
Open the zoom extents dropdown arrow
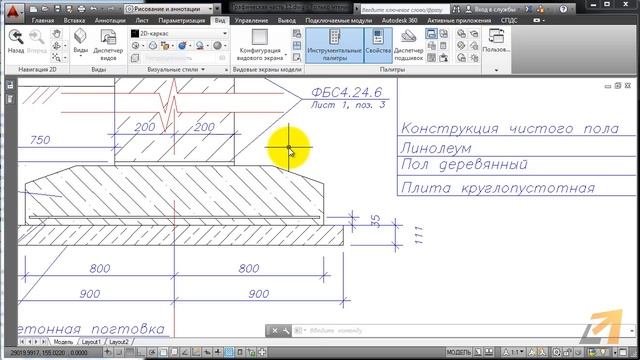[65, 58]
